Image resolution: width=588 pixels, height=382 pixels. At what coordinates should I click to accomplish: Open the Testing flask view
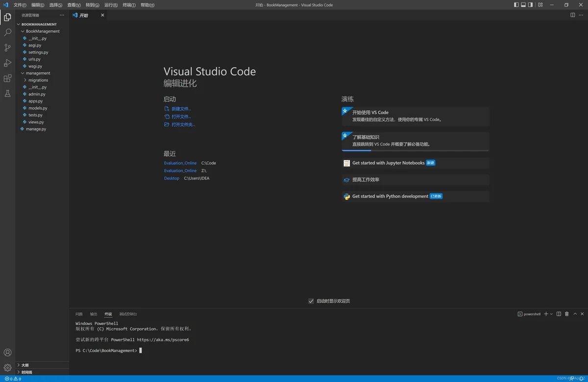click(7, 93)
